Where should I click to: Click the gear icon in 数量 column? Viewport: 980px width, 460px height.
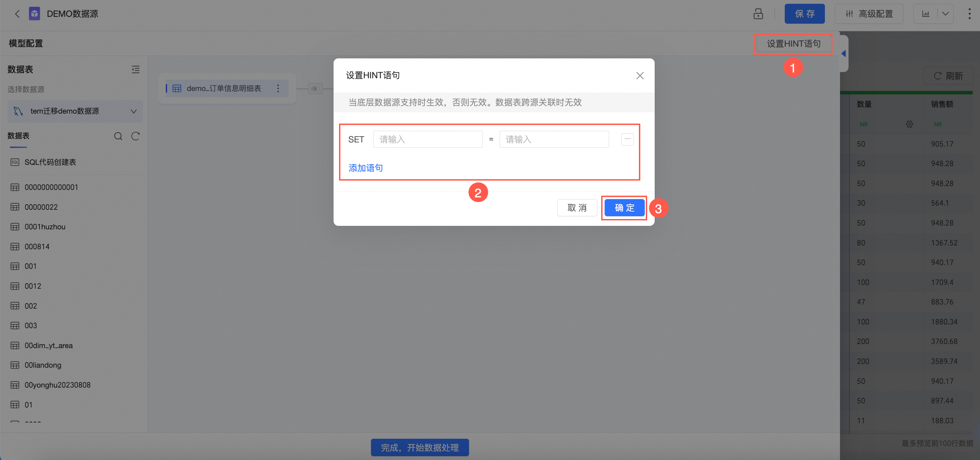[909, 124]
